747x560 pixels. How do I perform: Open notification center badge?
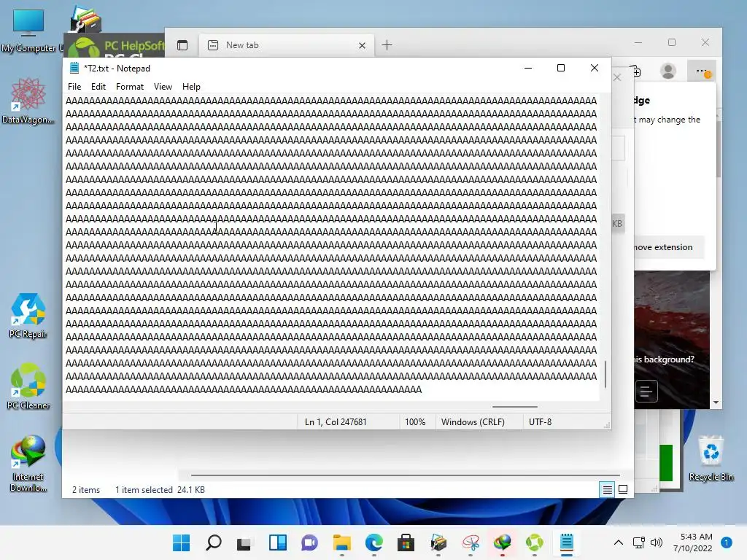[727, 542]
